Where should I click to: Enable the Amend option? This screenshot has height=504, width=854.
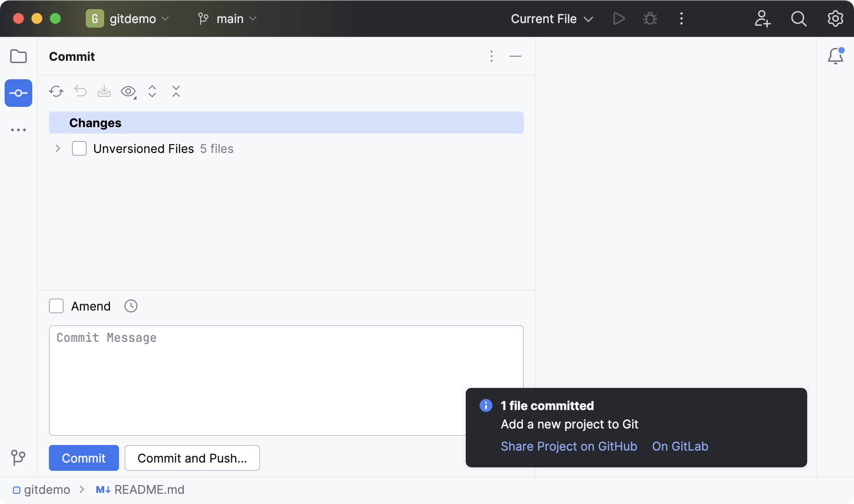(56, 306)
